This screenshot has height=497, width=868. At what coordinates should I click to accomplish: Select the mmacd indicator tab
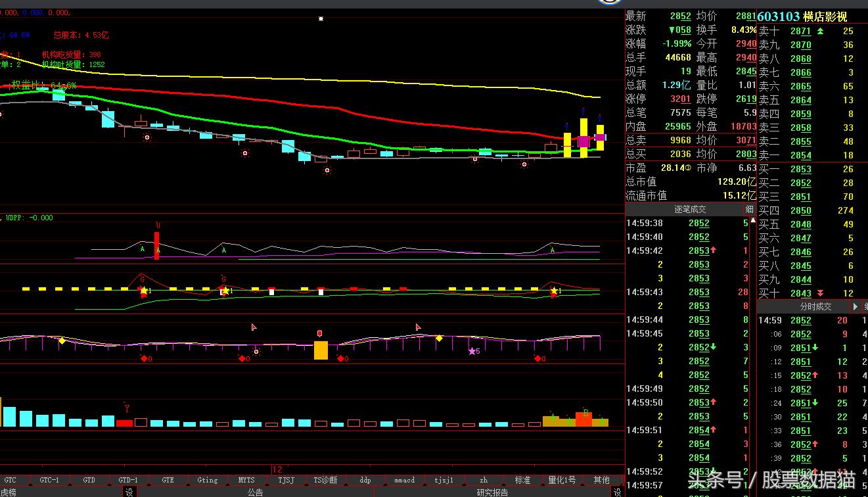pyautogui.click(x=404, y=480)
